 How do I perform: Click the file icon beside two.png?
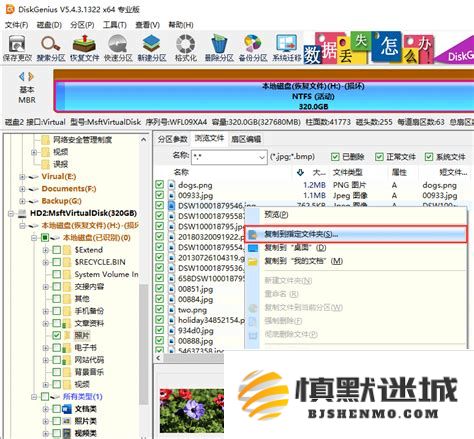(x=171, y=309)
